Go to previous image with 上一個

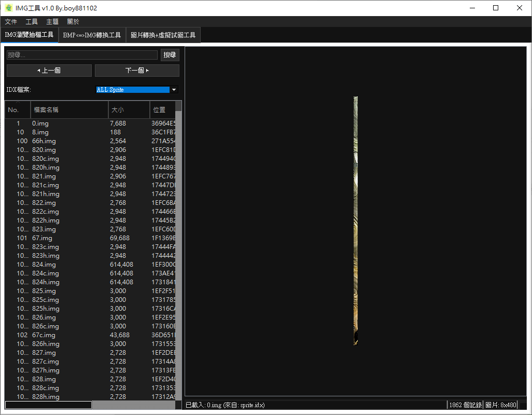pyautogui.click(x=49, y=71)
